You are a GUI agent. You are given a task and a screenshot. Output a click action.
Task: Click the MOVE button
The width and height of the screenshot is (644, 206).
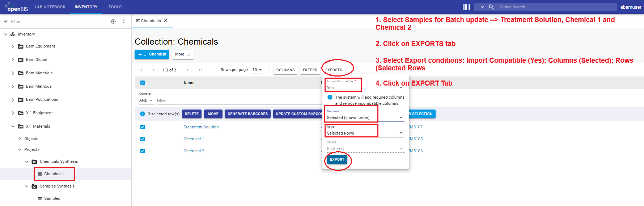(x=213, y=114)
